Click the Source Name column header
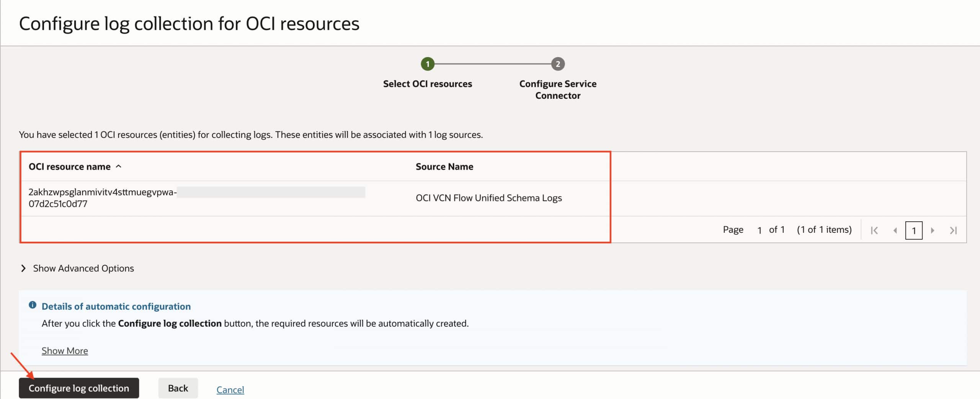Screen dimensions: 980x399 click(x=444, y=167)
